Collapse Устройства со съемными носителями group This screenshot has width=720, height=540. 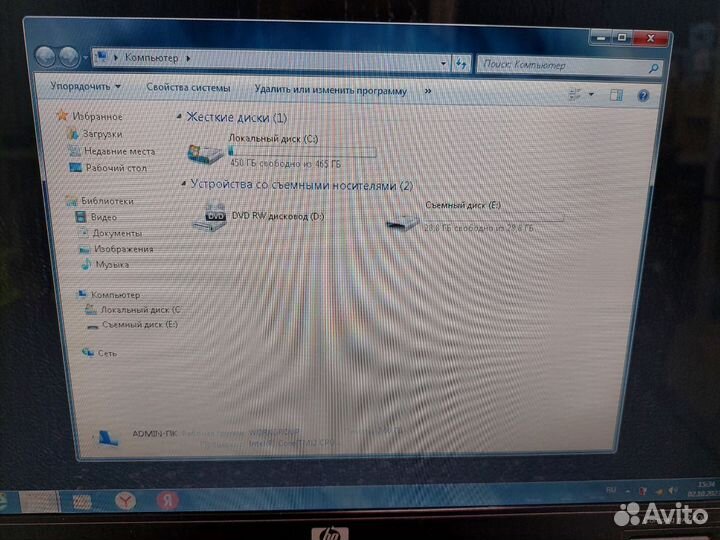184,184
